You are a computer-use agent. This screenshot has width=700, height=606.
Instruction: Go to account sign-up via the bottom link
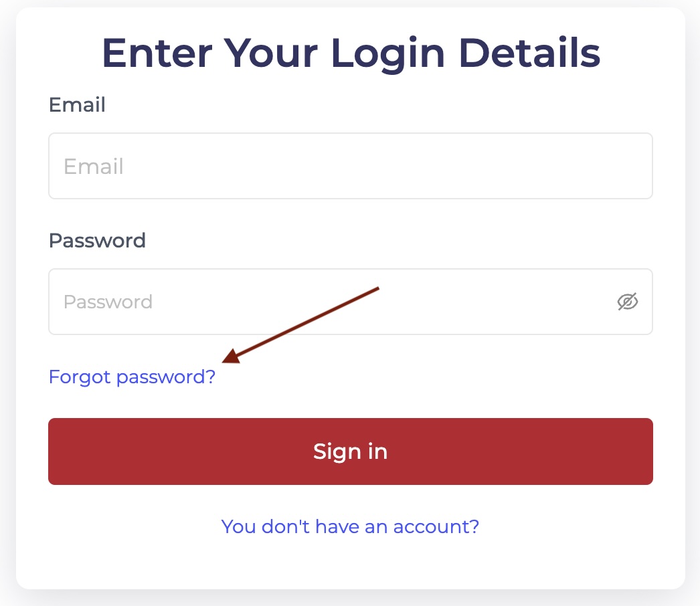point(350,526)
